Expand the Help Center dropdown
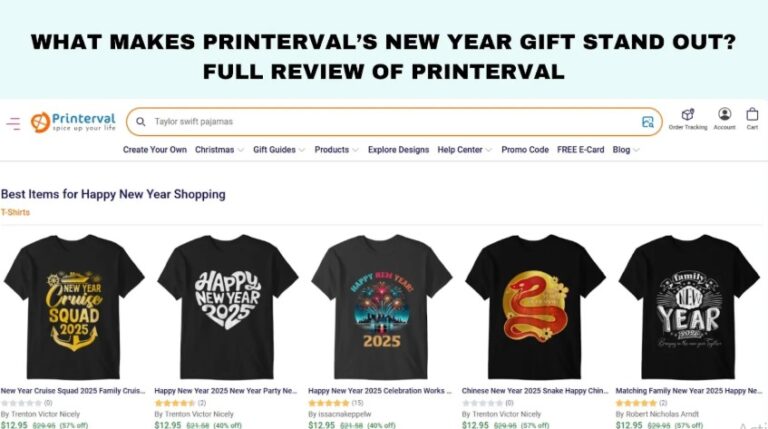Viewport: 768px width, 429px height. 464,150
